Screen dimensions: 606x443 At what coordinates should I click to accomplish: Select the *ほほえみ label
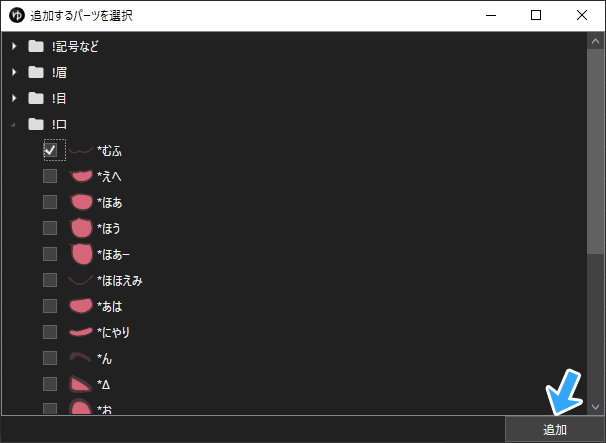pos(119,281)
